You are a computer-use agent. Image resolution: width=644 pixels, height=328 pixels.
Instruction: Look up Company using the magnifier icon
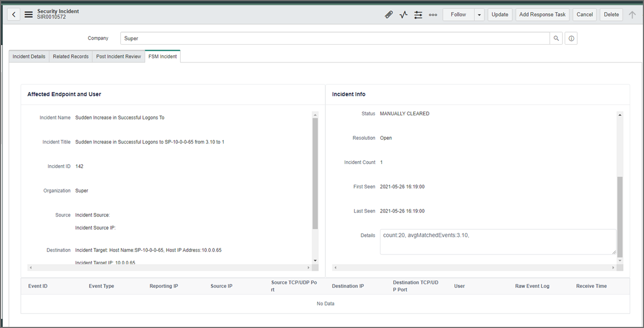click(556, 38)
